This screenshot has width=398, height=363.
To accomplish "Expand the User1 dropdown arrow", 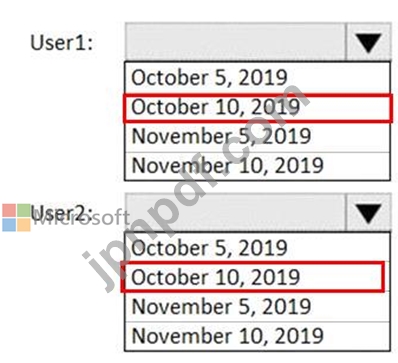I will click(x=368, y=42).
